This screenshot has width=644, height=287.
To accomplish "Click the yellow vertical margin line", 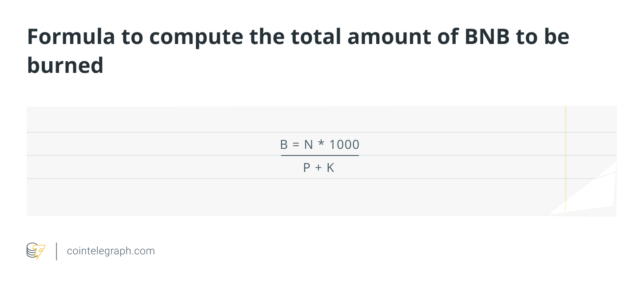I will 566,160.
